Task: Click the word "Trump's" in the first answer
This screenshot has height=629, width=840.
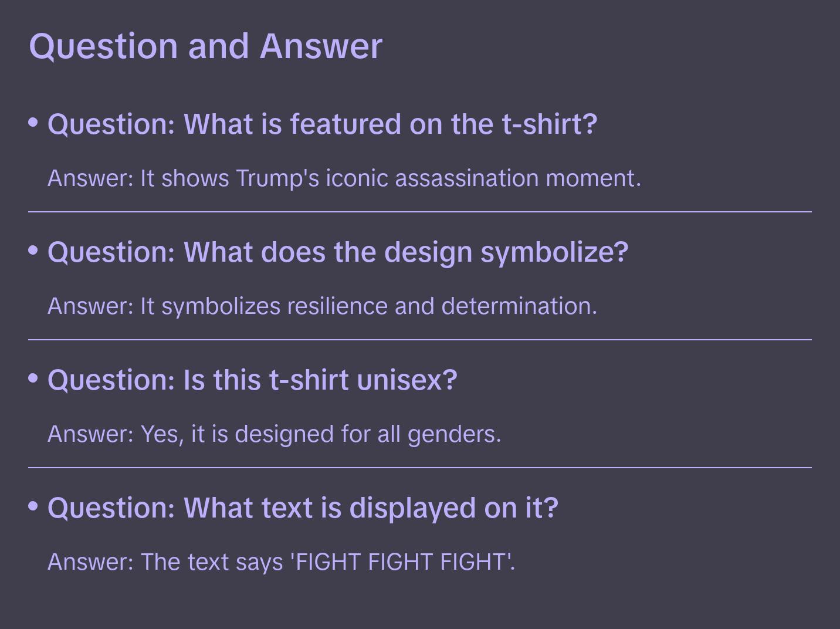Action: coord(277,178)
